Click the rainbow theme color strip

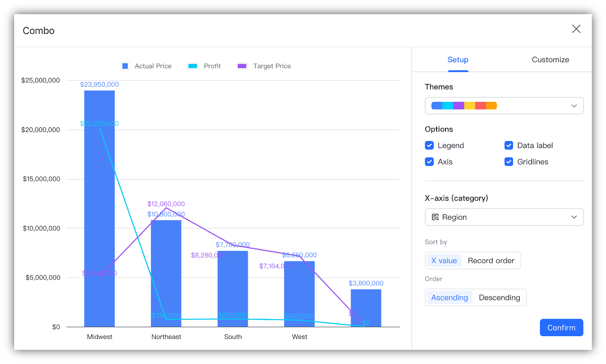tap(463, 106)
